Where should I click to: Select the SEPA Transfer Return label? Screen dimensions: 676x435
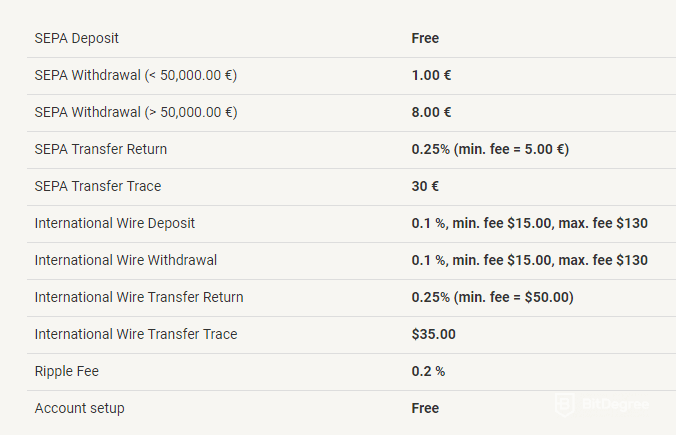[100, 149]
